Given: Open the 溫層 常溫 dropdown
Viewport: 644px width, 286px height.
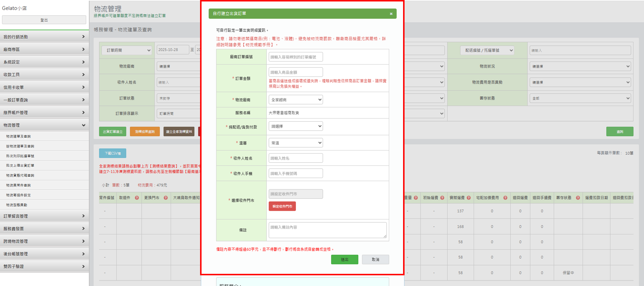Looking at the screenshot, I should (296, 143).
